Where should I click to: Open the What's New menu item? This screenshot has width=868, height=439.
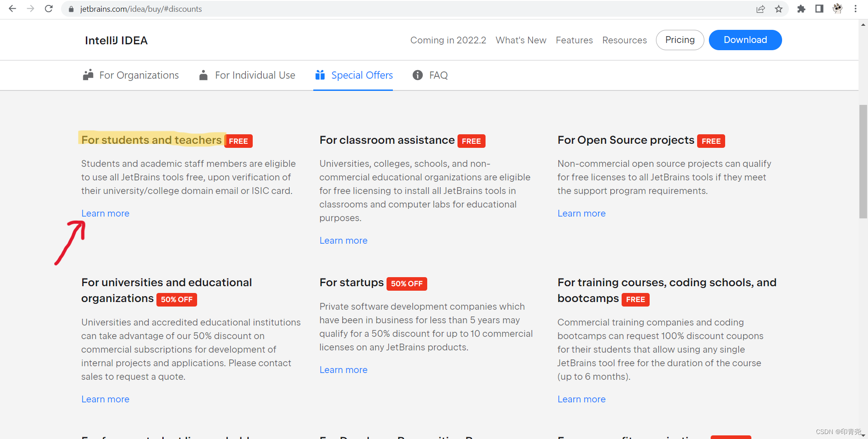click(x=521, y=40)
